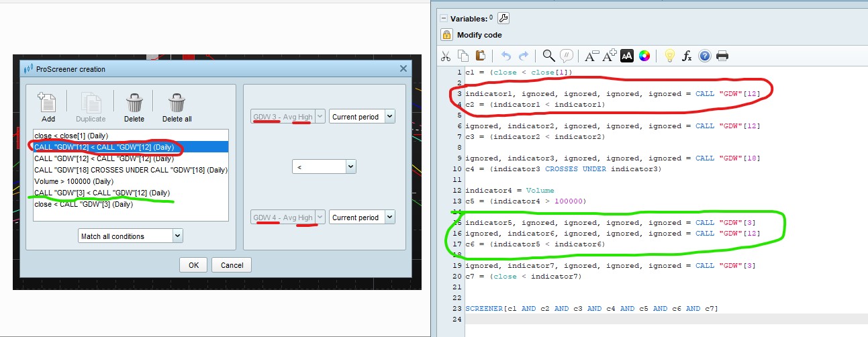Change the less-than comparison operator dropdown
The height and width of the screenshot is (337, 868).
[324, 166]
